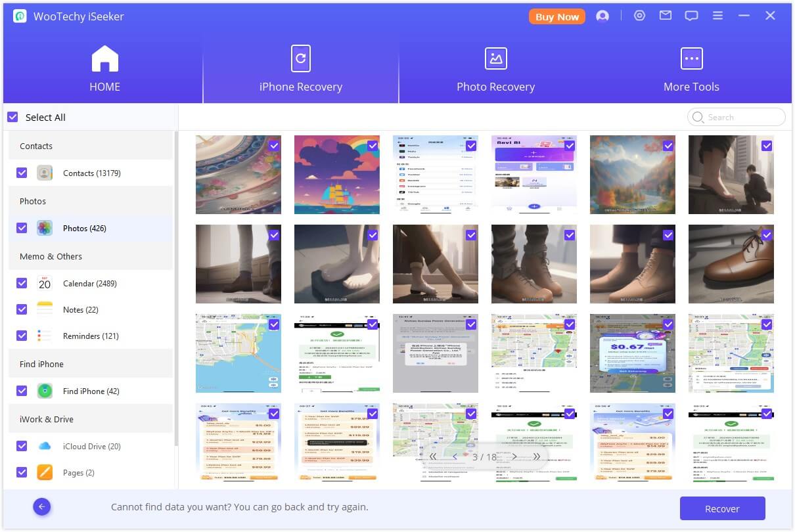Click the email contact icon
The image size is (795, 532).
[665, 14]
